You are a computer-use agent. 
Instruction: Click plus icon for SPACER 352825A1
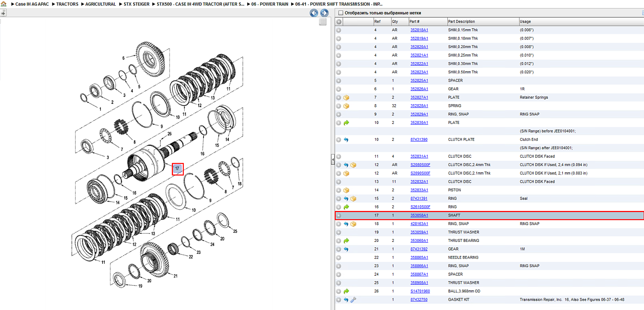(339, 81)
